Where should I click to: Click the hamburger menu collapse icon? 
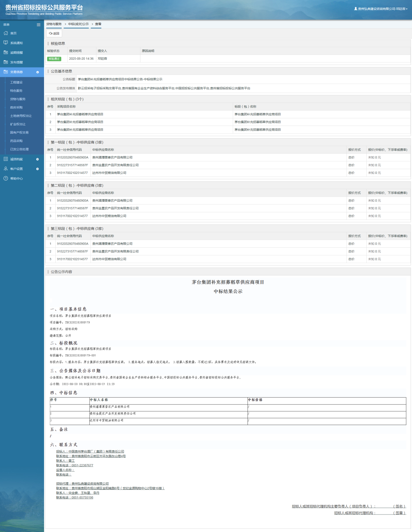tap(38, 25)
